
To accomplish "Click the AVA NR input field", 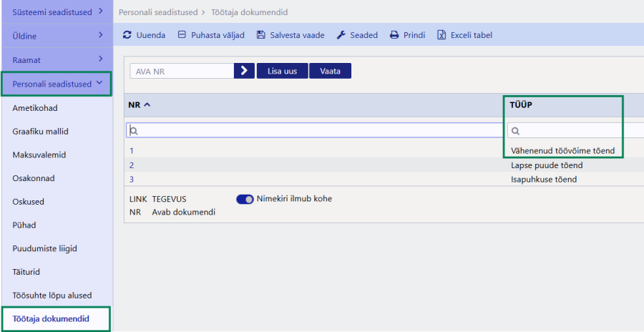I will (182, 71).
